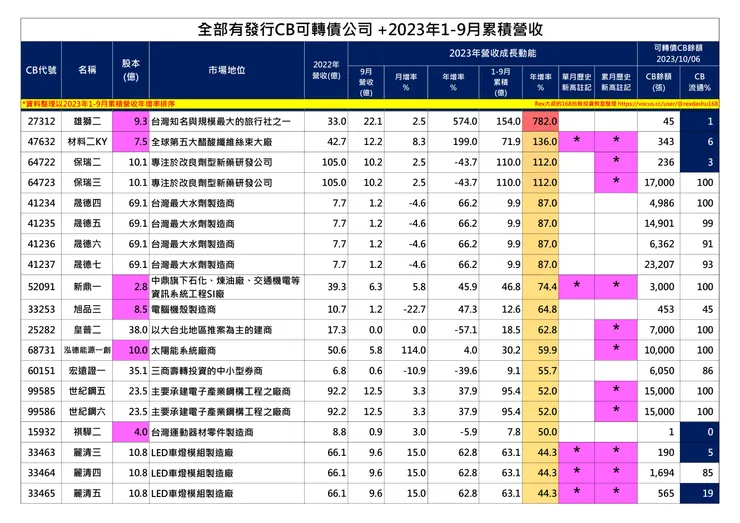
Task: Click the name 晟德五
Action: pos(87,223)
